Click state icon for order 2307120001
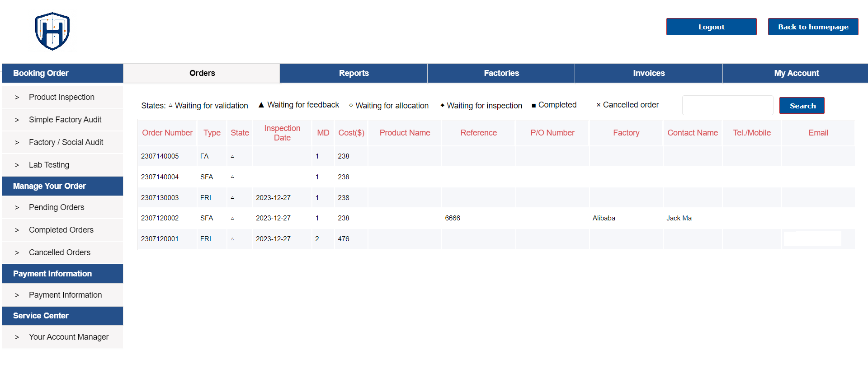This screenshot has width=868, height=383. pyautogui.click(x=232, y=239)
